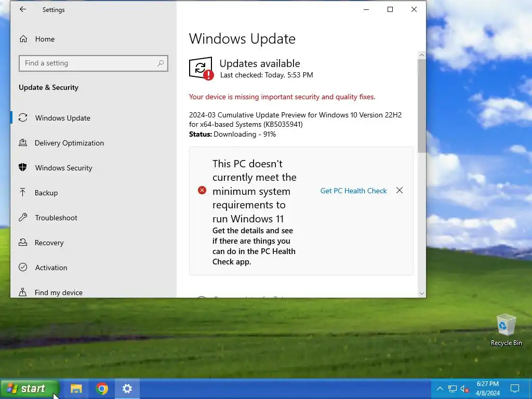Click the network status tray icon
Screen dimensions: 532x399
(x=453, y=389)
